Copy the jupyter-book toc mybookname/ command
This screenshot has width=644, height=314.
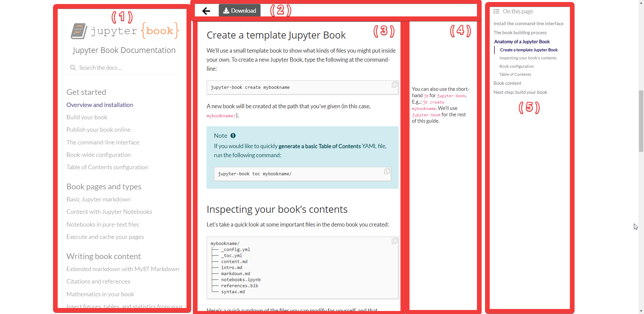pos(387,171)
